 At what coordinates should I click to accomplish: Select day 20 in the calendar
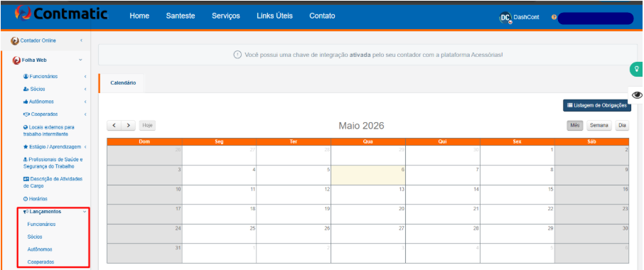click(368, 214)
